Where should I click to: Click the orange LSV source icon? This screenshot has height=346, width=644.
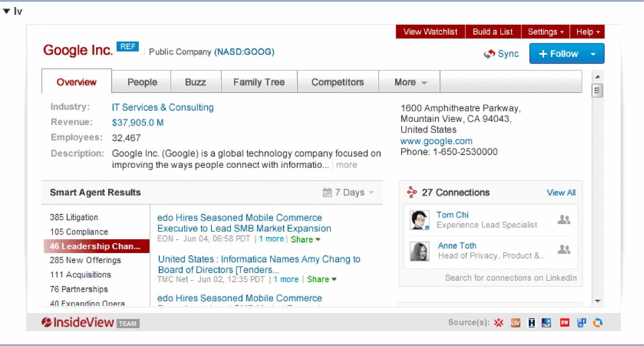click(x=515, y=323)
